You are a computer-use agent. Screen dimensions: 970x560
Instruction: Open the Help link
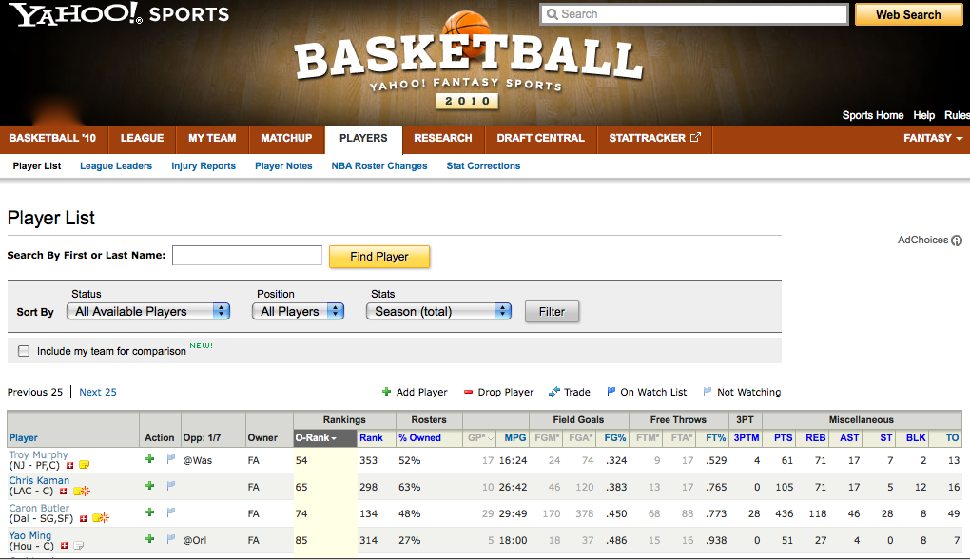(x=924, y=115)
